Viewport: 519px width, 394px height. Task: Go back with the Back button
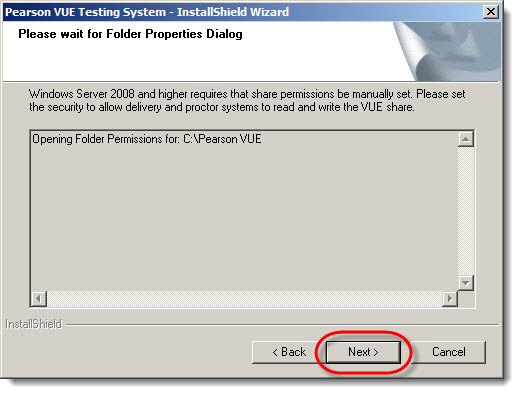[x=289, y=352]
